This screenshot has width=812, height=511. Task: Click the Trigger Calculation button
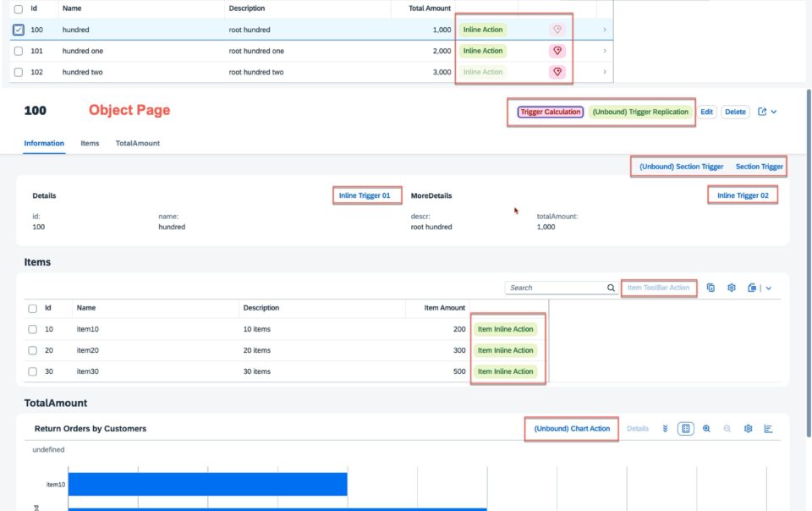point(551,112)
